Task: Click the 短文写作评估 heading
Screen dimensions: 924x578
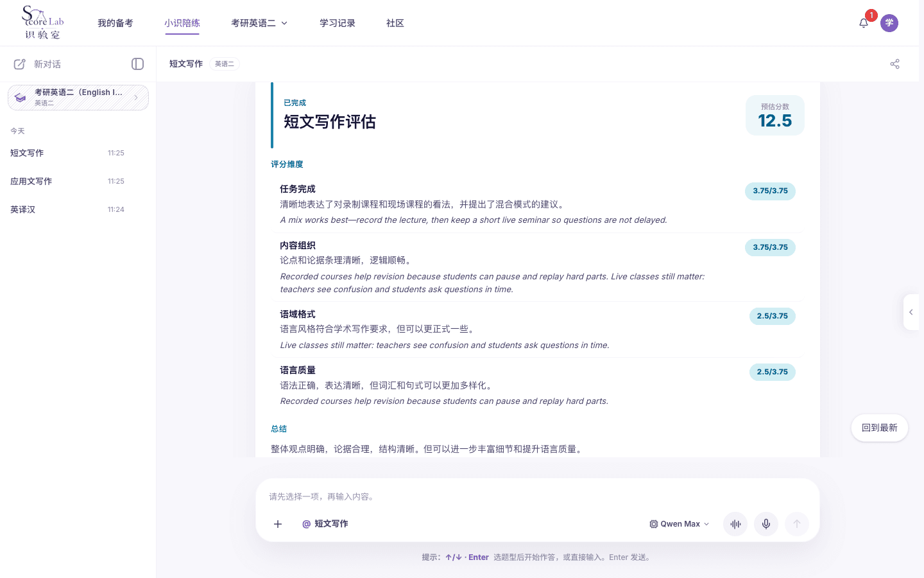Action: [330, 122]
